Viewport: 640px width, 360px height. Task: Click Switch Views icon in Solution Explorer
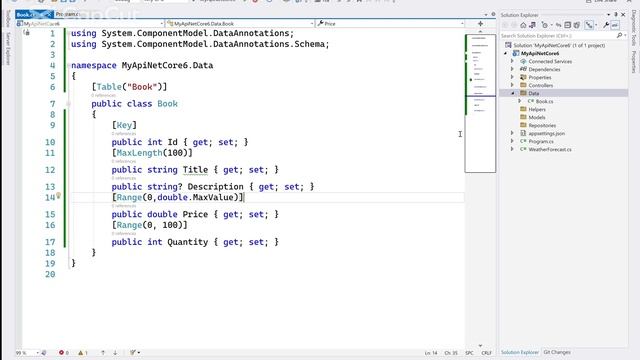pos(532,25)
